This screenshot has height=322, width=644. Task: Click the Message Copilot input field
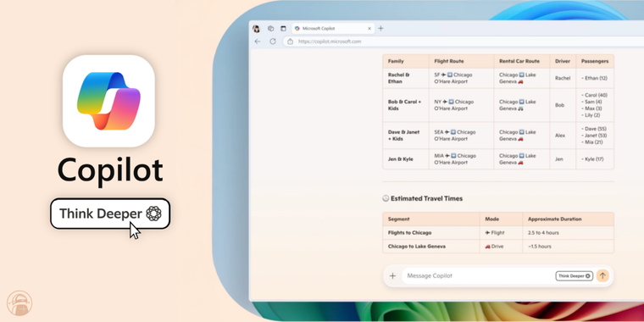[478, 276]
